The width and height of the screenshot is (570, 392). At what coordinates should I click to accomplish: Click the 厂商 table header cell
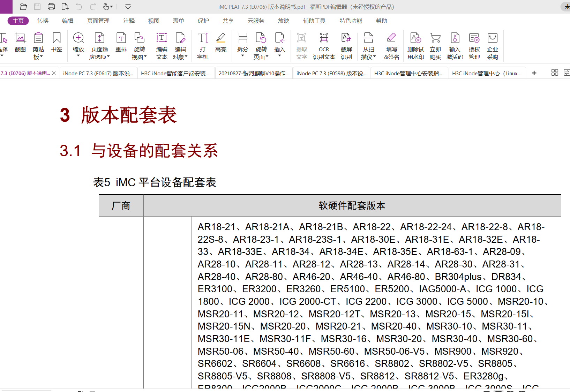[121, 206]
